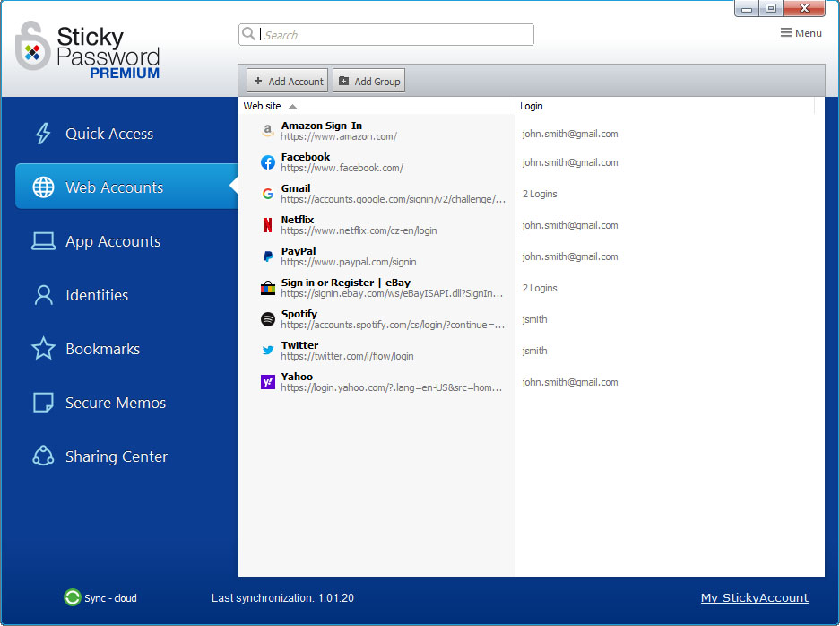The width and height of the screenshot is (840, 626).
Task: Select the Amazon Sign-In entry
Action: point(322,126)
